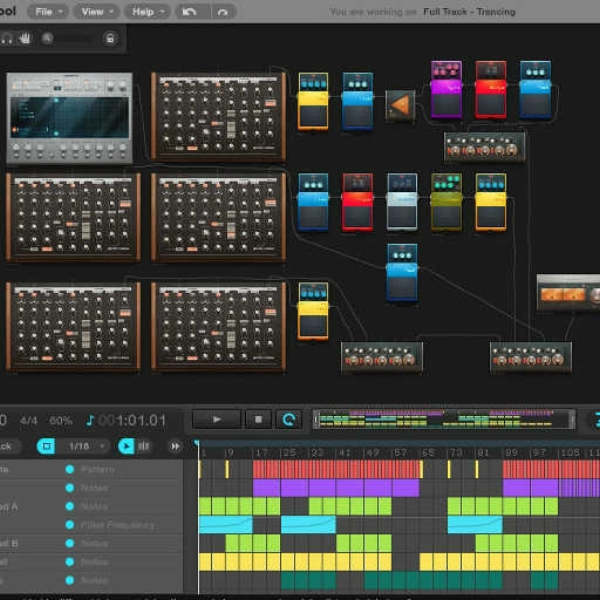The width and height of the screenshot is (600, 600).
Task: Toggle the cyan snap-to-grid button
Action: tap(46, 446)
